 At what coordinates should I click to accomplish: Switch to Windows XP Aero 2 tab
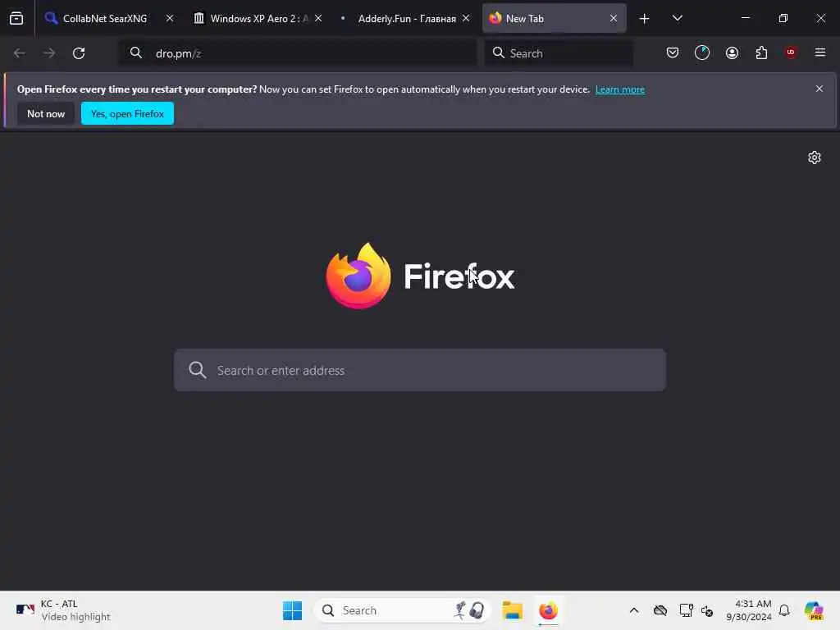[258, 18]
